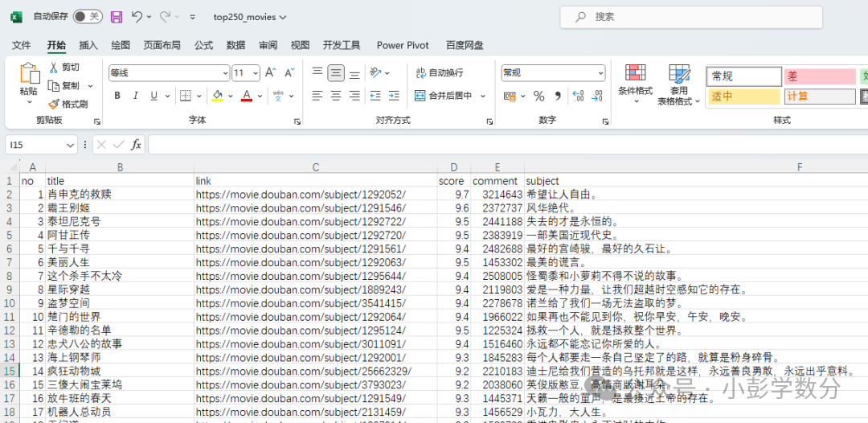The width and height of the screenshot is (868, 423).
Task: Cut selection with scissors icon
Action: click(x=54, y=68)
